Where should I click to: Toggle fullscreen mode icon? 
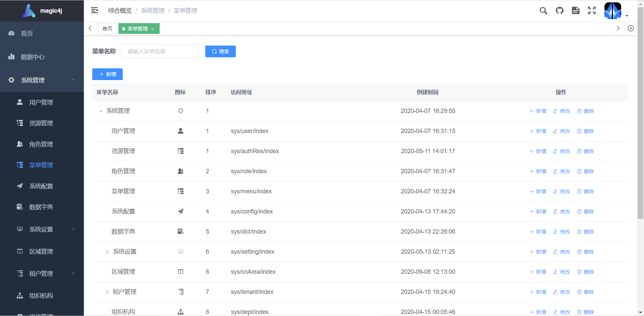tap(592, 11)
